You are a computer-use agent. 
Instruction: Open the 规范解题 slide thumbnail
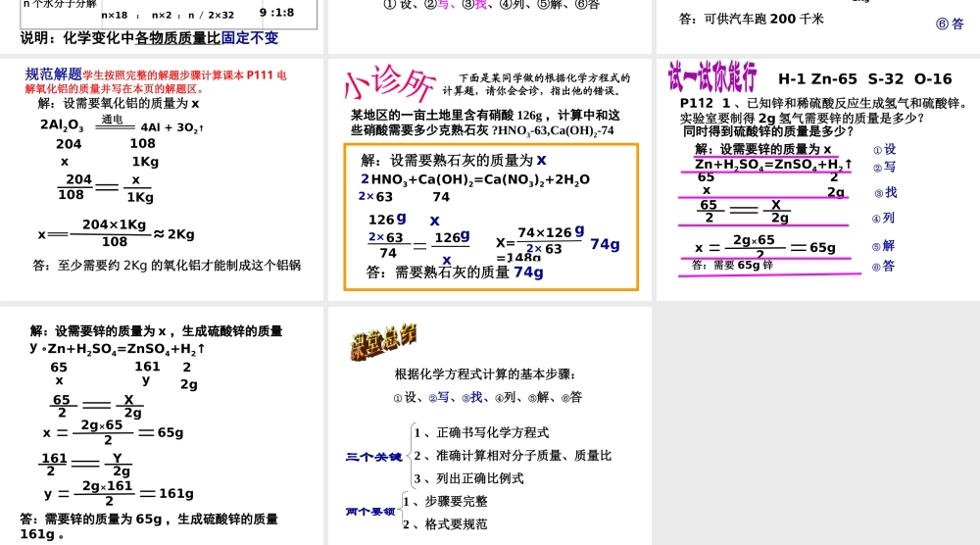point(162,179)
